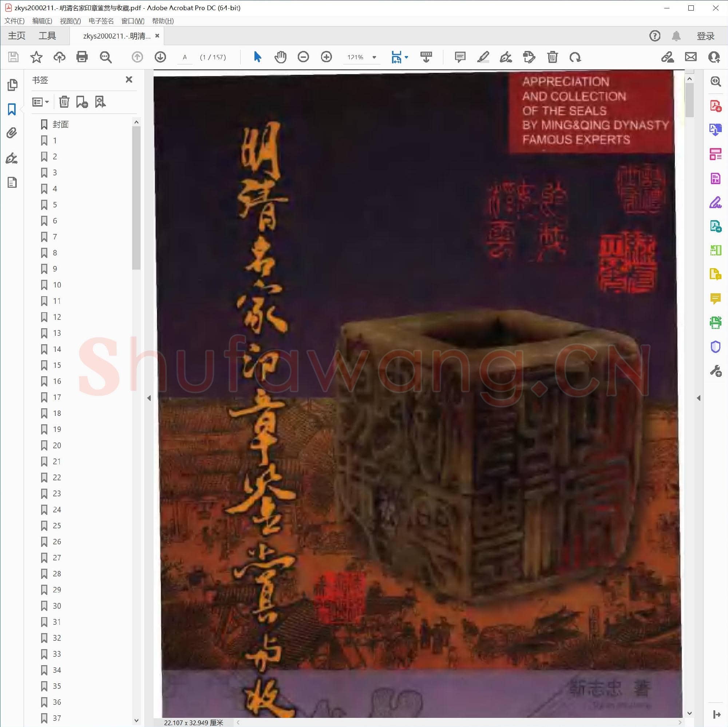Open the Page Thumbnails panel
This screenshot has width=728, height=727.
[12, 85]
